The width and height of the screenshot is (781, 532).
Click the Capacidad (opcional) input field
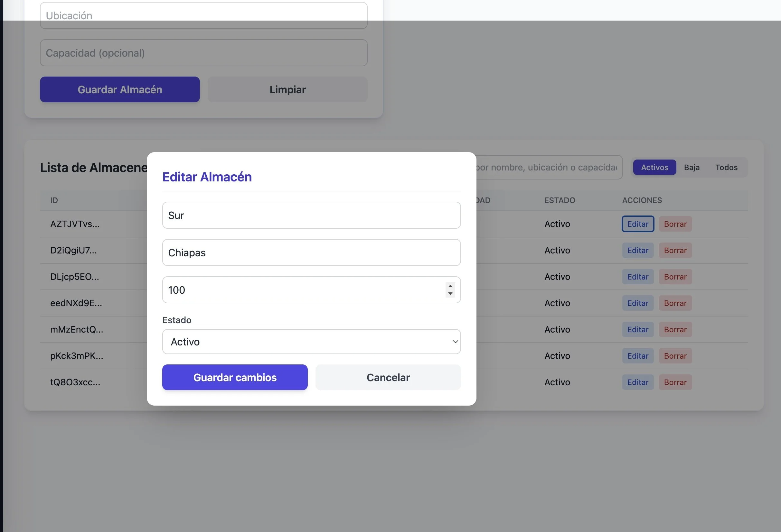[203, 53]
